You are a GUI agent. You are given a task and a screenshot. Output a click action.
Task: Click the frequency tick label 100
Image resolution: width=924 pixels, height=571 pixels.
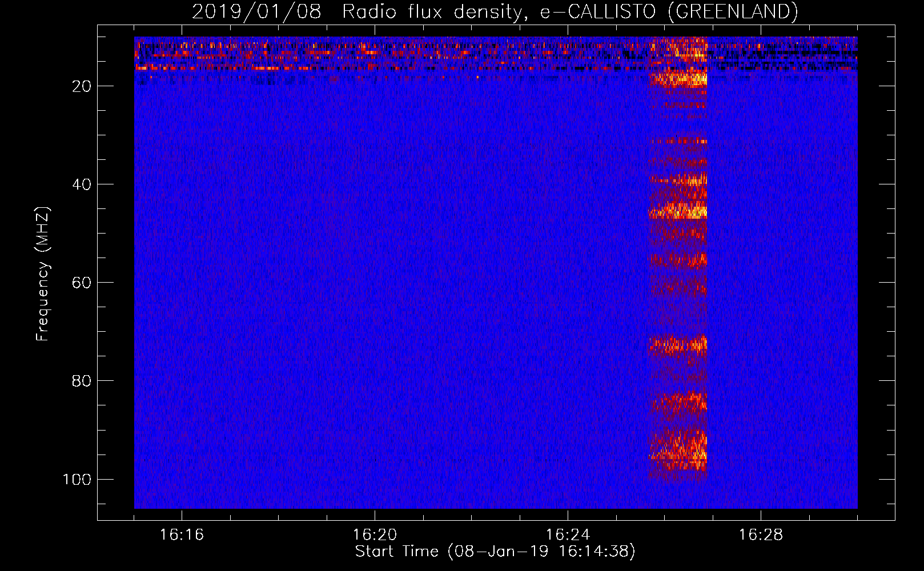click(77, 479)
